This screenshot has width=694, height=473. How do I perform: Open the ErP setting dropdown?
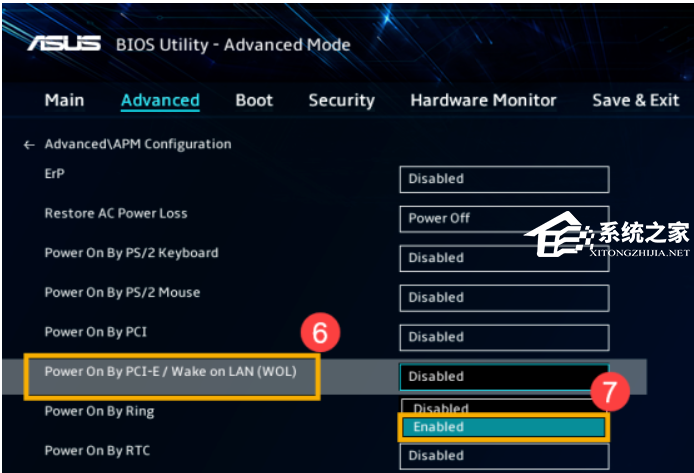[504, 179]
